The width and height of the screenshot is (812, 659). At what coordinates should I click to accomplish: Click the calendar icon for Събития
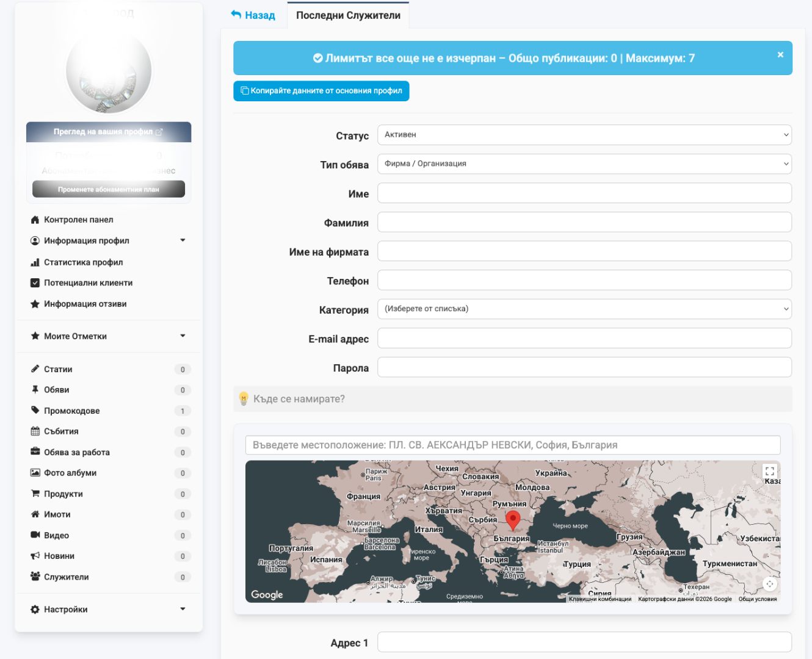(35, 431)
